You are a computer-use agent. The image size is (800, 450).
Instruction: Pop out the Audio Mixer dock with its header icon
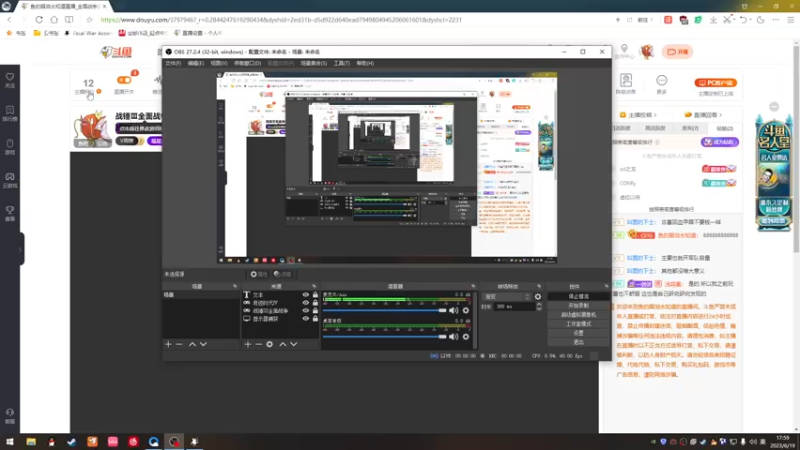point(473,286)
